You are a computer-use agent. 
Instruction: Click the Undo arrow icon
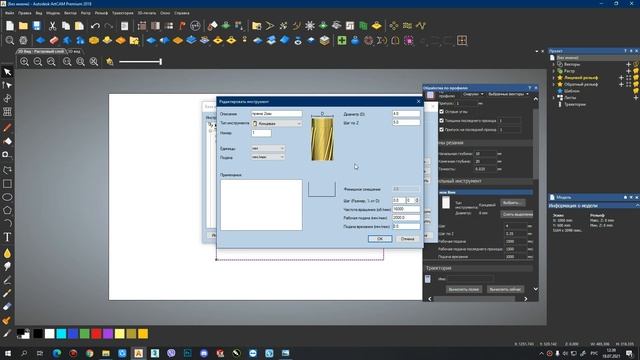tap(95, 26)
